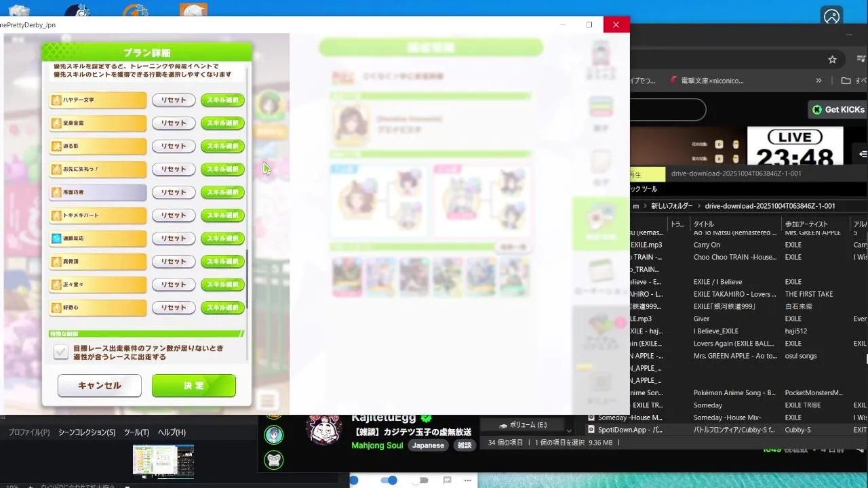Open the drive-download tab in Explorer

pos(736,174)
